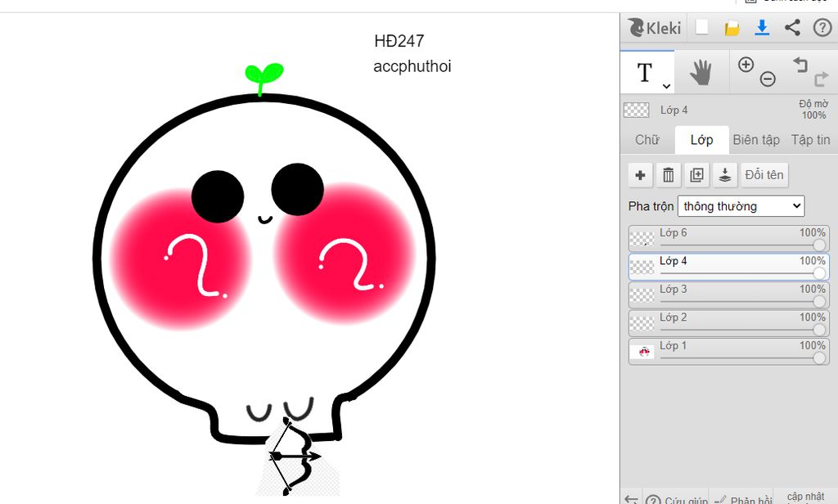
Task: Click the Độ mờ 100% opacity label
Action: pos(813,109)
